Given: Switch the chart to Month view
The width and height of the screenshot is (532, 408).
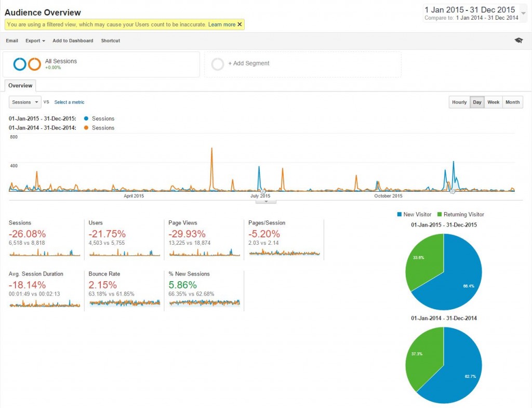Looking at the screenshot, I should tap(512, 102).
